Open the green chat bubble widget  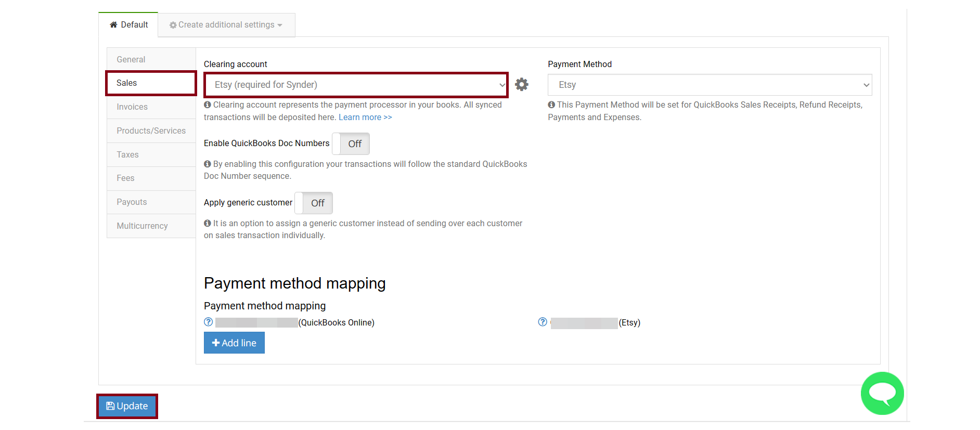(882, 393)
